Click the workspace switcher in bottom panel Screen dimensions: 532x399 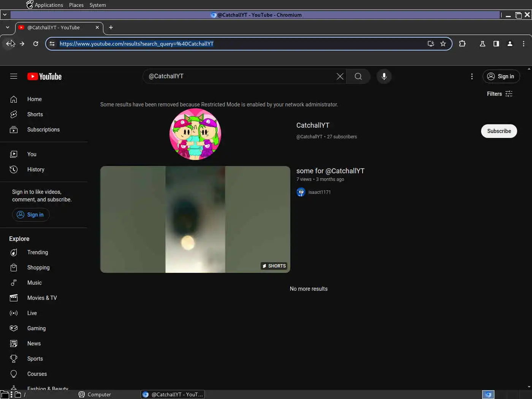pos(488,394)
